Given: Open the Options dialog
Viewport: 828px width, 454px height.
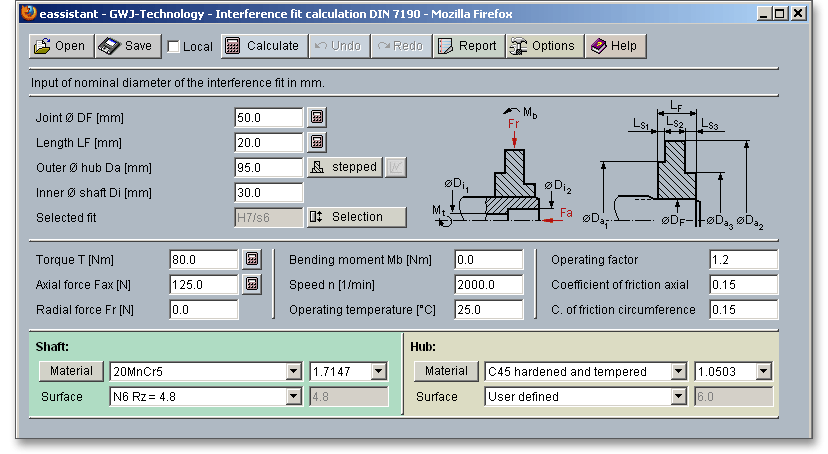Looking at the screenshot, I should tap(542, 46).
